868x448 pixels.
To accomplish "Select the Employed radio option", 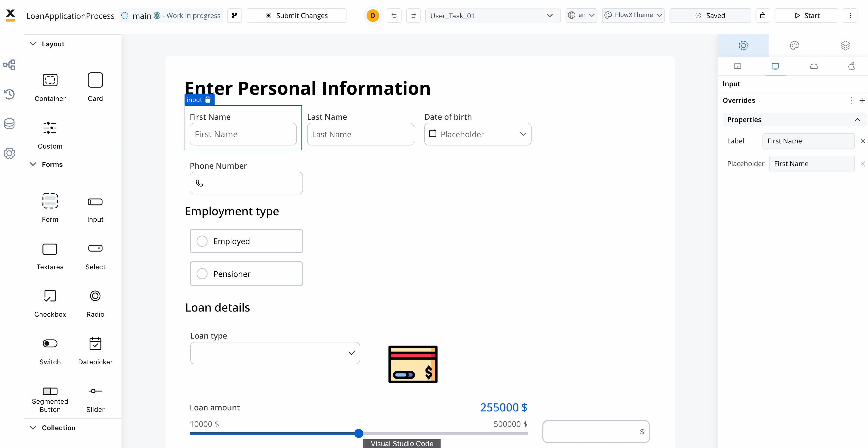I will [x=246, y=241].
